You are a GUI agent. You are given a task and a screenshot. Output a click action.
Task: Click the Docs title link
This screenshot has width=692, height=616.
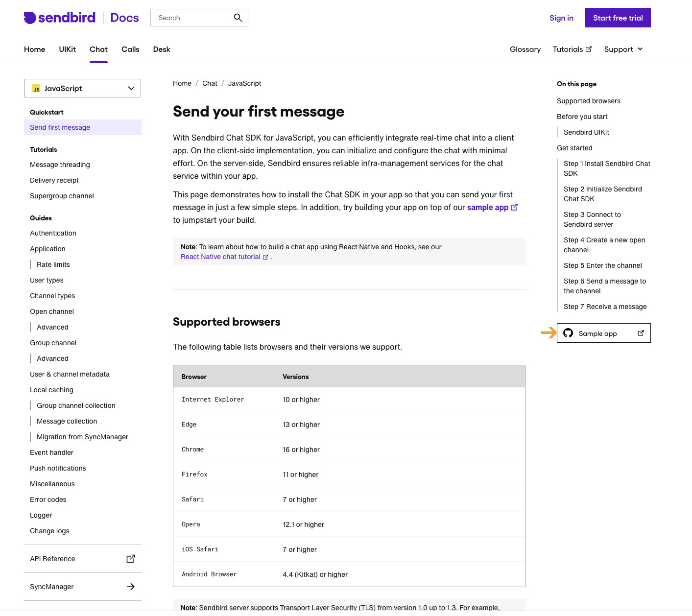[x=124, y=18]
